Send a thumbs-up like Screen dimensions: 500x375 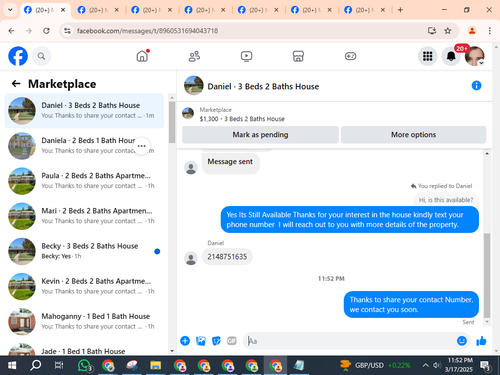(x=481, y=341)
